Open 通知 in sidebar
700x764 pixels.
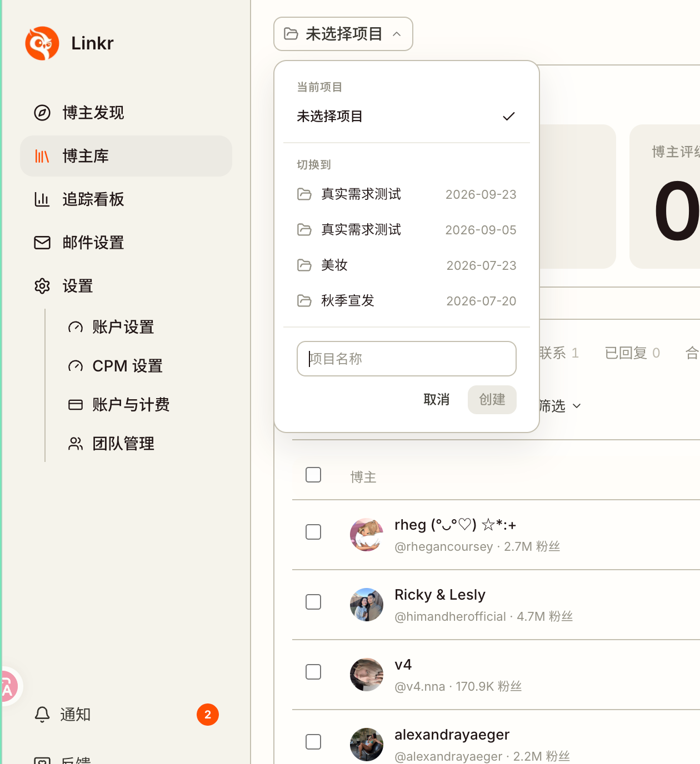126,715
